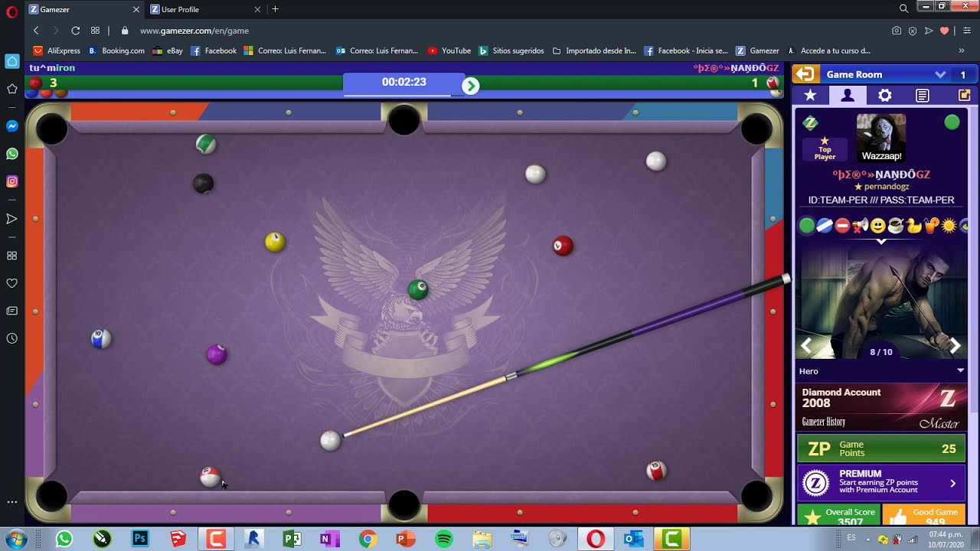The width and height of the screenshot is (980, 551).
Task: Select the smiley face status icon
Action: (878, 226)
